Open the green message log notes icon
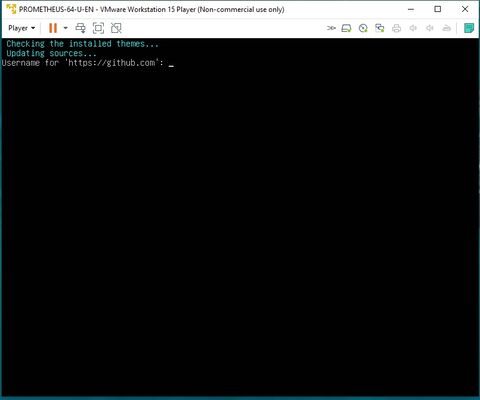 (469, 28)
